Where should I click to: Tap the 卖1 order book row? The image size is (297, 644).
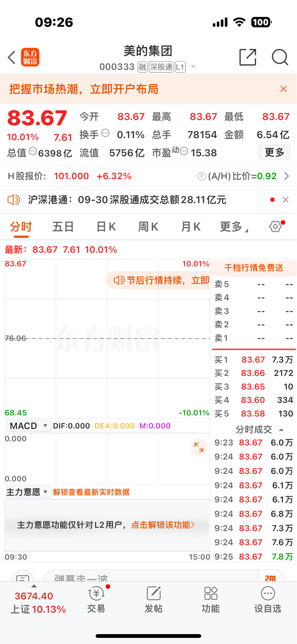tap(254, 338)
